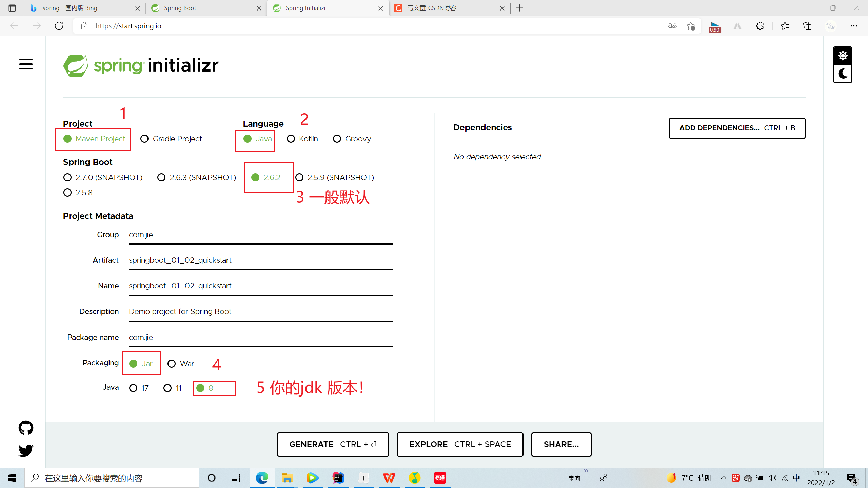Viewport: 868px width, 488px height.
Task: Open the Twitter link icon
Action: point(26,450)
